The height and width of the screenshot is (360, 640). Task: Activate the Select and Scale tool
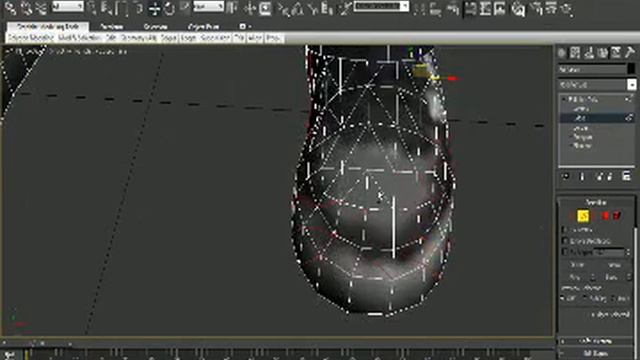coord(184,8)
